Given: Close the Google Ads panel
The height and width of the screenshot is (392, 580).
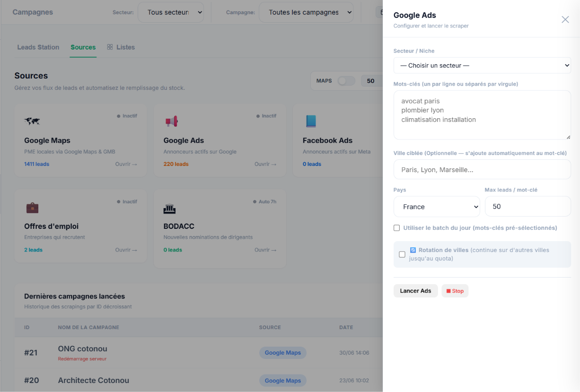Looking at the screenshot, I should point(565,19).
